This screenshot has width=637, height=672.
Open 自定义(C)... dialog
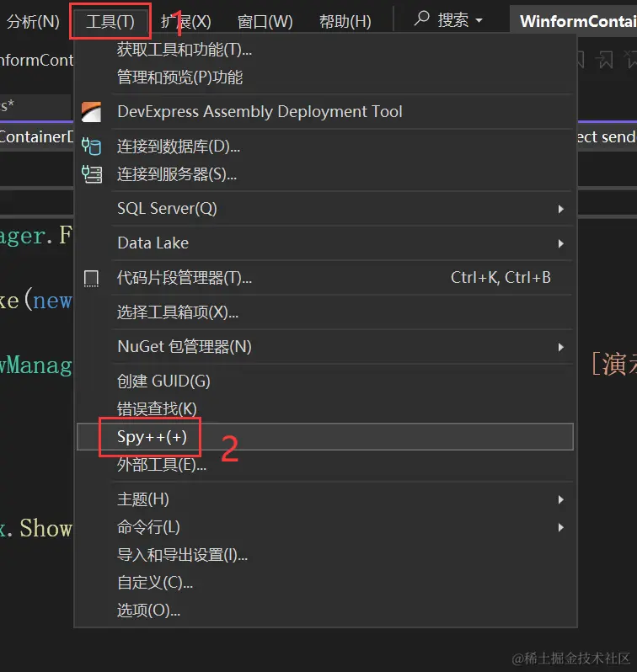tap(324, 583)
